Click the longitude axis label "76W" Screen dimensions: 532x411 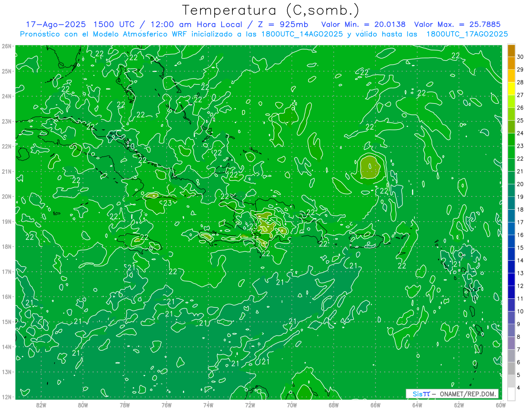pos(166,405)
